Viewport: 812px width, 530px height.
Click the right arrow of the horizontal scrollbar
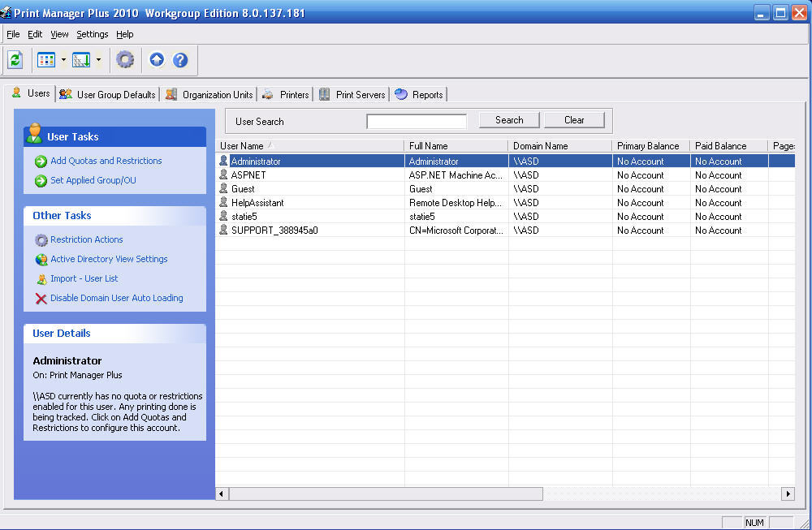click(786, 493)
